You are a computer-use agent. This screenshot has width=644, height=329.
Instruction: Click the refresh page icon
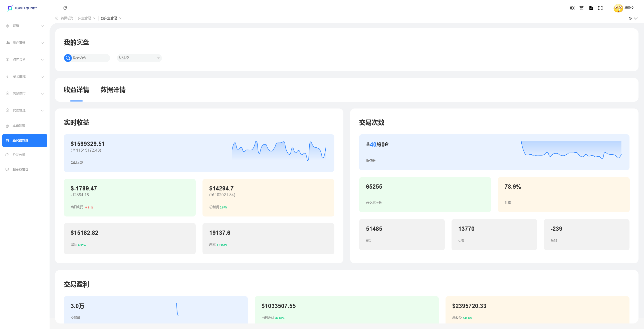pyautogui.click(x=65, y=8)
